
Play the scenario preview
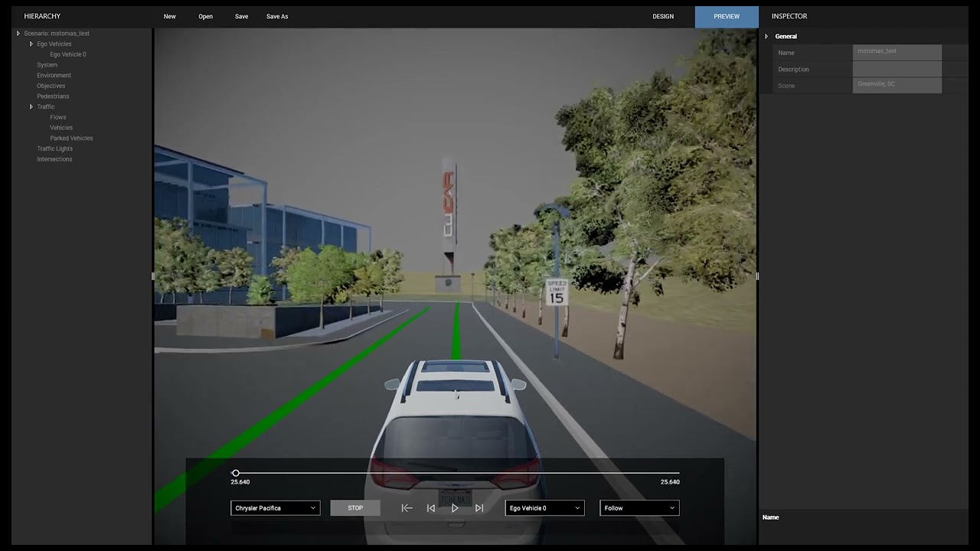pos(455,508)
